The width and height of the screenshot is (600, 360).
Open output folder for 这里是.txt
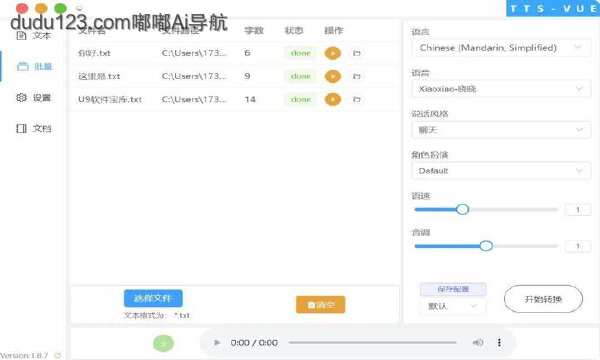click(x=357, y=77)
